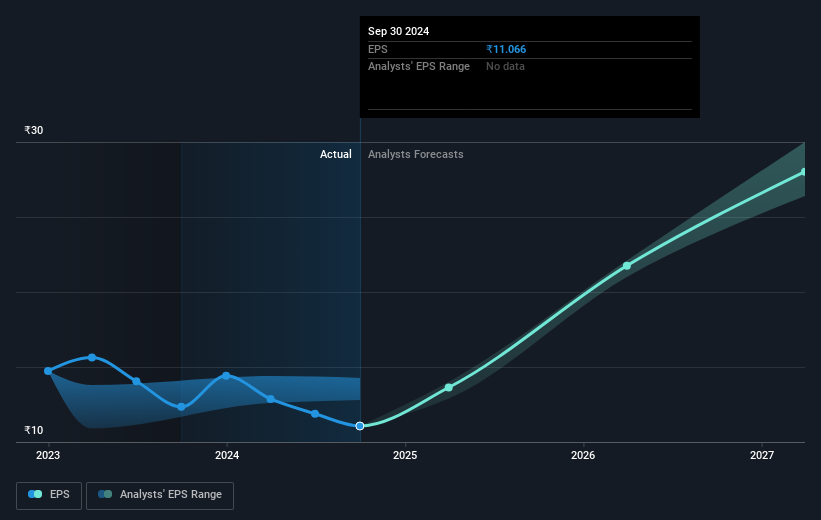Click the 2023 x-axis label

tap(48, 455)
